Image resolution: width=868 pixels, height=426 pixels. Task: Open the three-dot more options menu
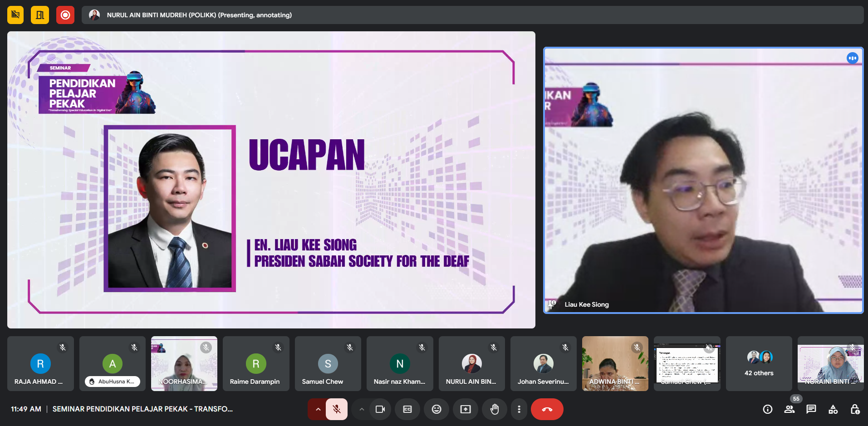click(519, 409)
